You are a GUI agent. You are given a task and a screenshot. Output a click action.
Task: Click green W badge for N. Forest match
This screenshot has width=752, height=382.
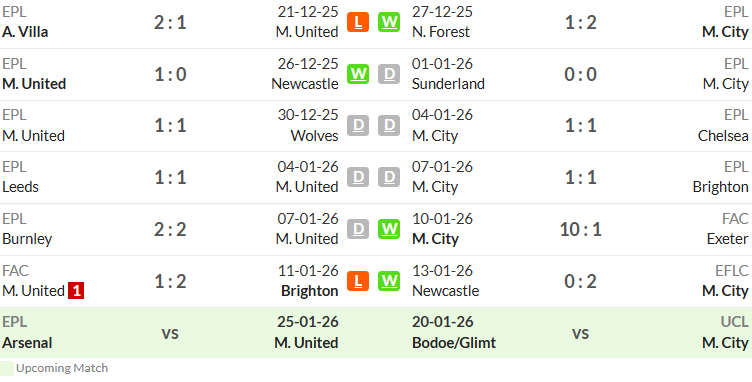388,22
